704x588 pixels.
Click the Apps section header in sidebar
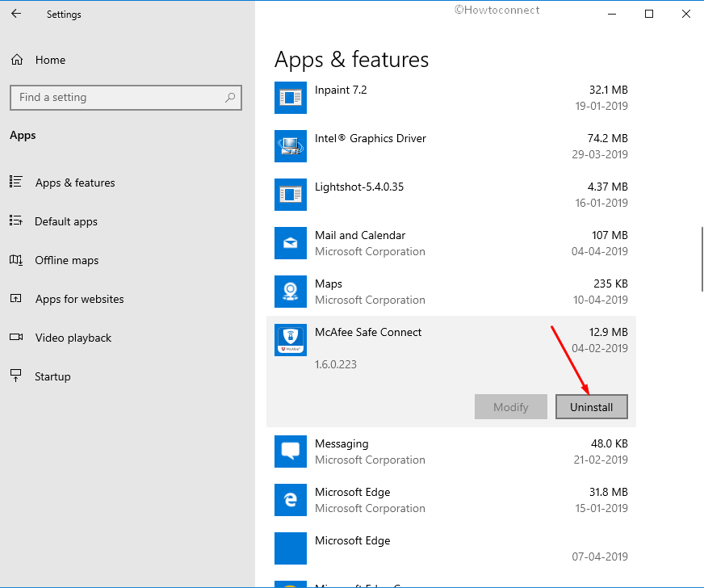[x=23, y=136]
